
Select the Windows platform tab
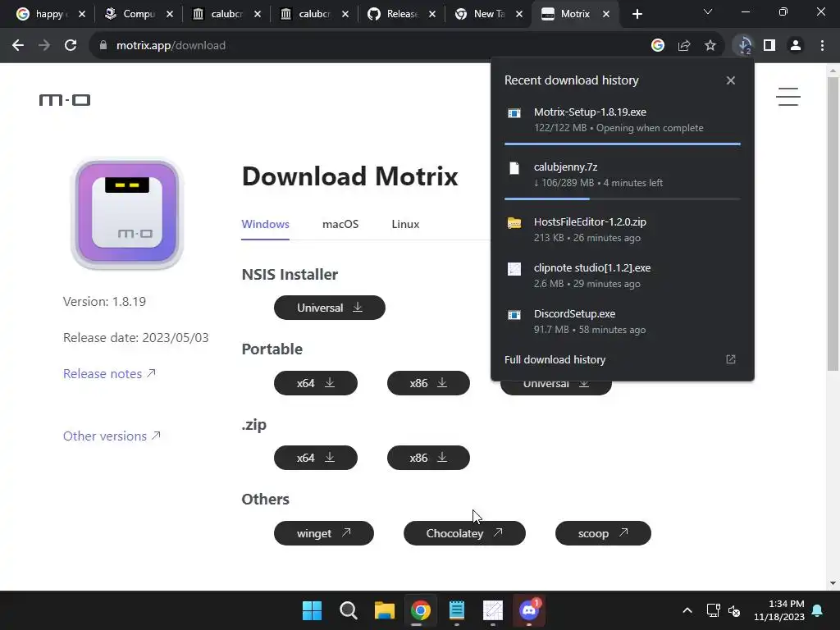click(x=265, y=224)
